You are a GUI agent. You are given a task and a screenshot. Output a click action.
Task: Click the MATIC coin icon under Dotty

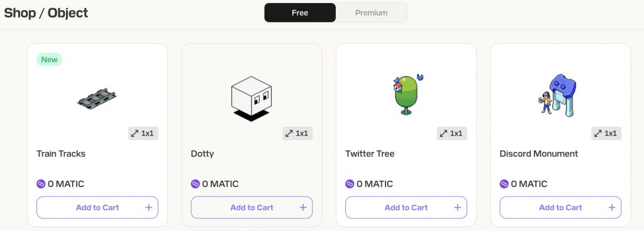195,184
